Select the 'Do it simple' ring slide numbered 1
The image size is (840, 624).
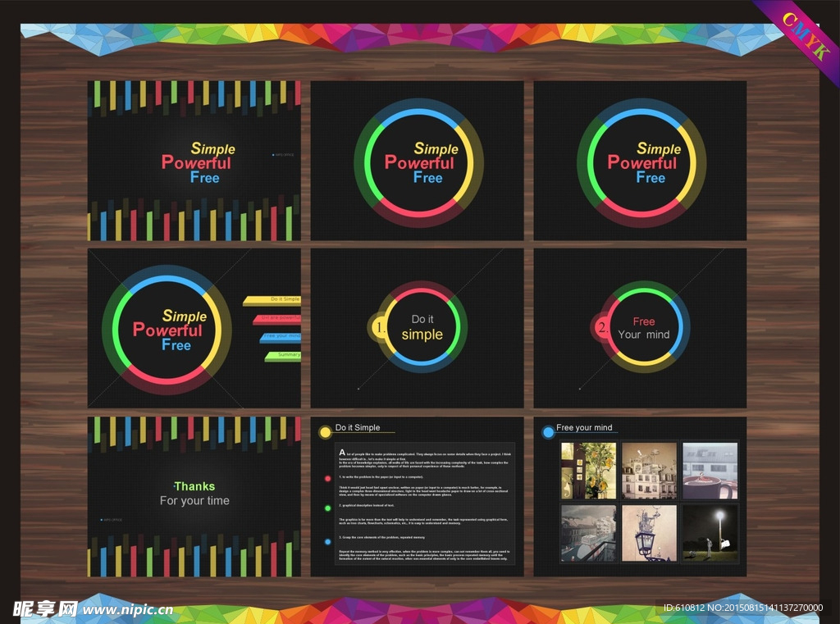(417, 328)
